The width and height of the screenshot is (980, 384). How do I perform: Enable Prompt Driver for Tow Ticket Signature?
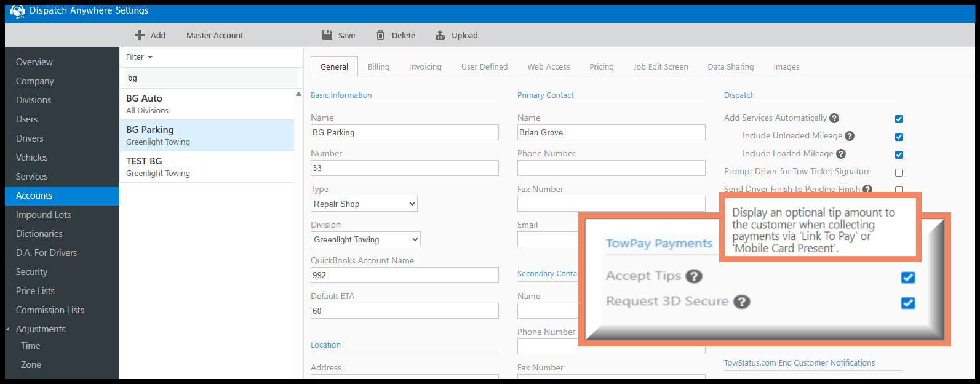[899, 172]
